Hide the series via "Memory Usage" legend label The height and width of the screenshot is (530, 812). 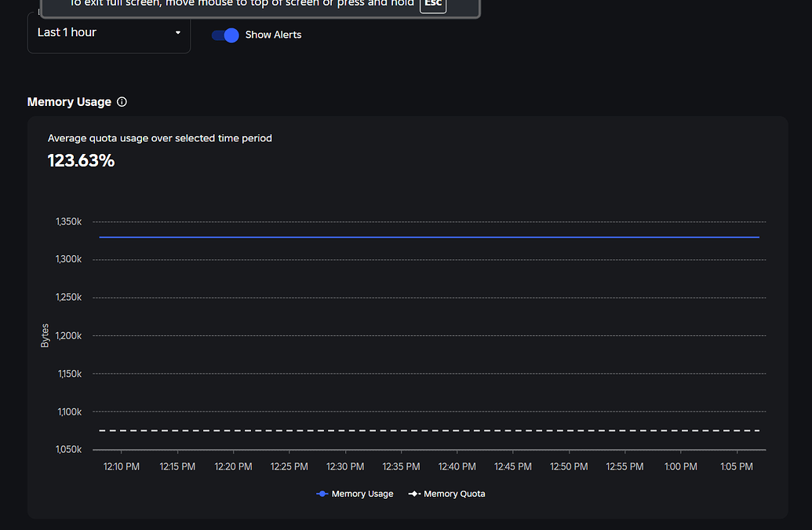pyautogui.click(x=362, y=494)
